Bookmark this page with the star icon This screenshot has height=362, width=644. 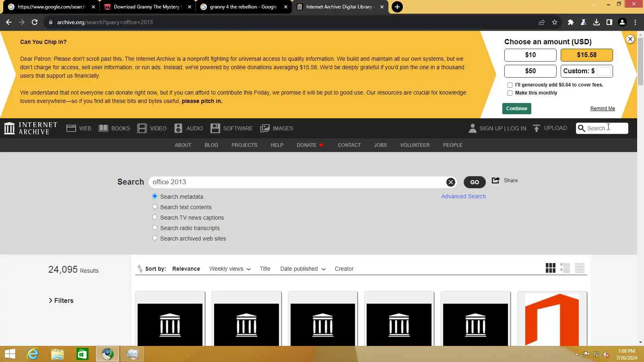(x=555, y=22)
